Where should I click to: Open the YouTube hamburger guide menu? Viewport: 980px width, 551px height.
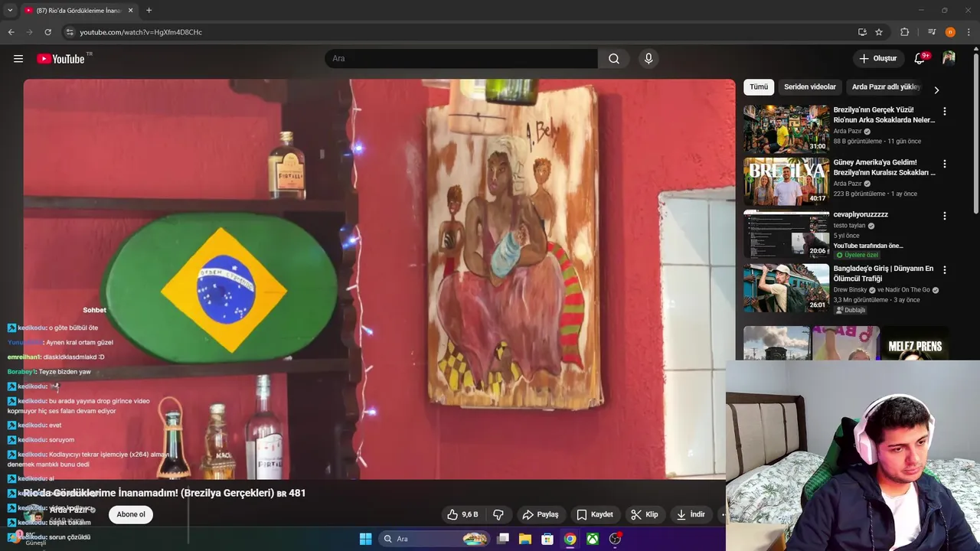coord(18,59)
